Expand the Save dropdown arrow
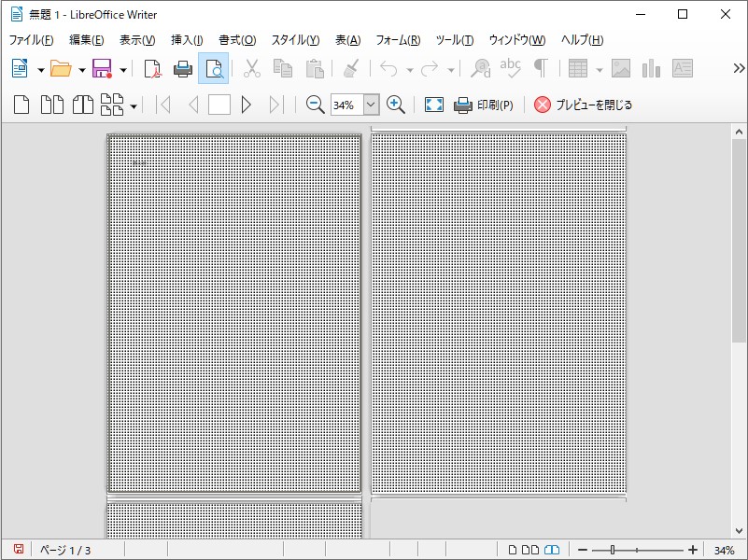The height and width of the screenshot is (560, 748). click(x=123, y=71)
